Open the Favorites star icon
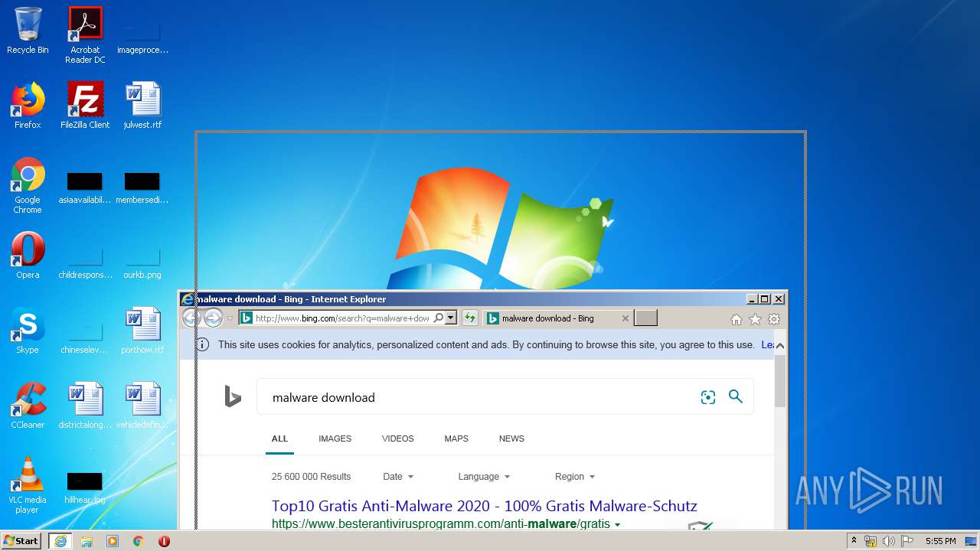Viewport: 980px width, 551px height. [x=755, y=319]
